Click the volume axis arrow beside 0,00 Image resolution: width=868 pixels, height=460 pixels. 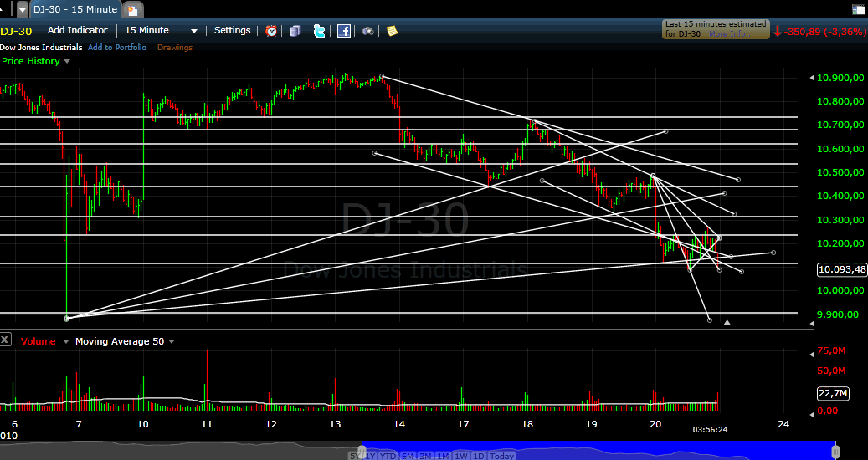coord(812,413)
